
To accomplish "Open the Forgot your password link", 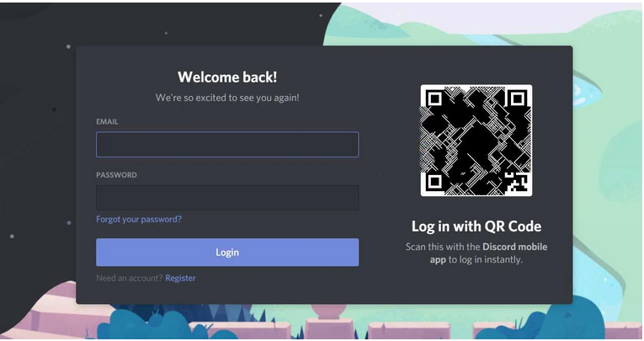I will pyautogui.click(x=139, y=220).
